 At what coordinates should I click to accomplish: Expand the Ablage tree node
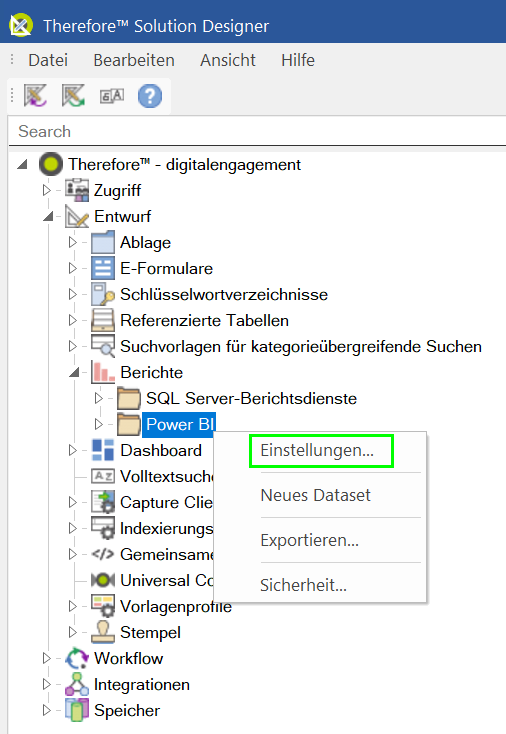pos(73,242)
